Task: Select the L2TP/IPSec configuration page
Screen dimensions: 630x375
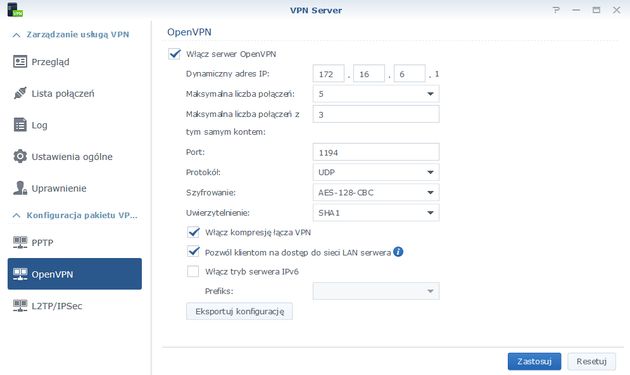Action: pyautogui.click(x=75, y=305)
